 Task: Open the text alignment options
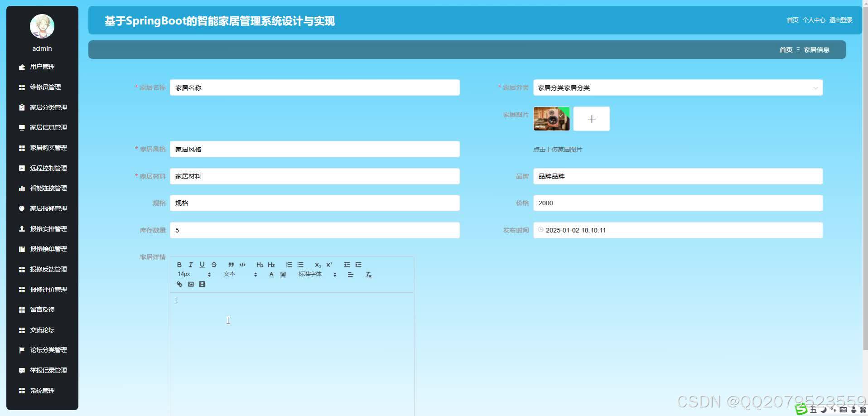click(351, 275)
